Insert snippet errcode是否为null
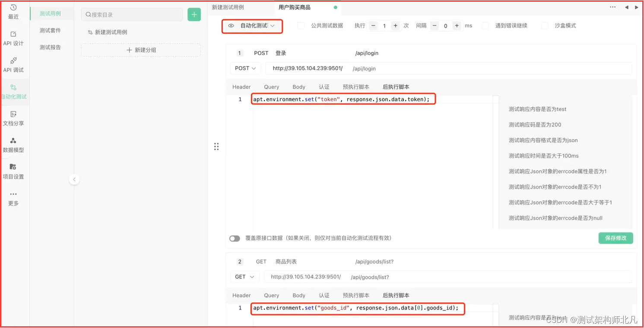 555,218
